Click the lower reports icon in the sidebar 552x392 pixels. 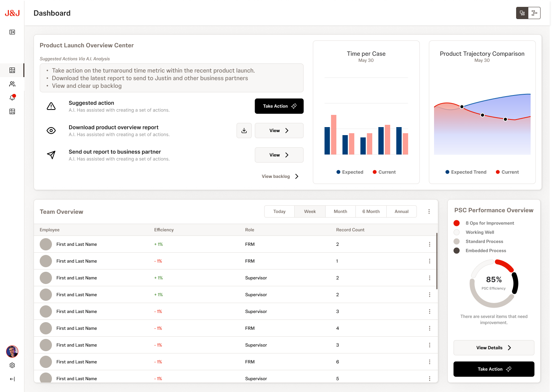(x=12, y=111)
